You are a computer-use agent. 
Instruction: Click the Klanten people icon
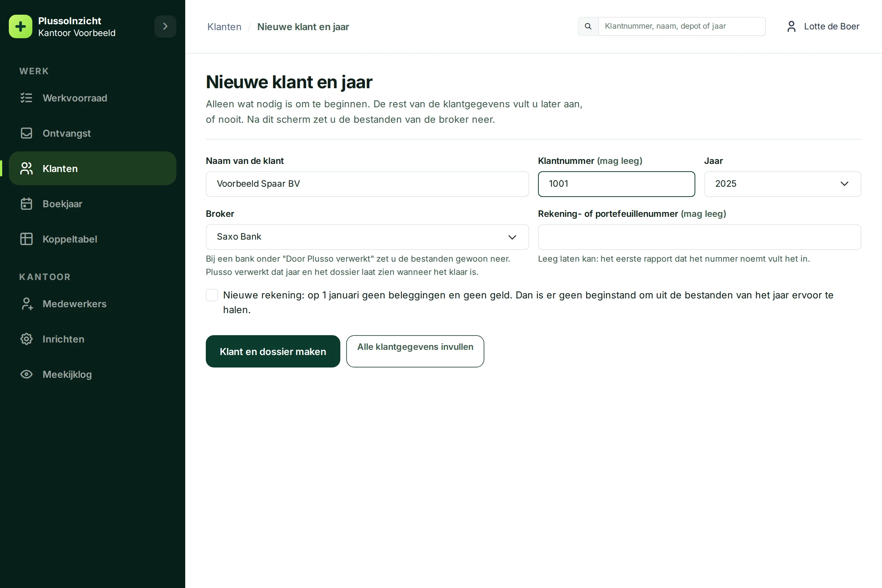coord(26,168)
